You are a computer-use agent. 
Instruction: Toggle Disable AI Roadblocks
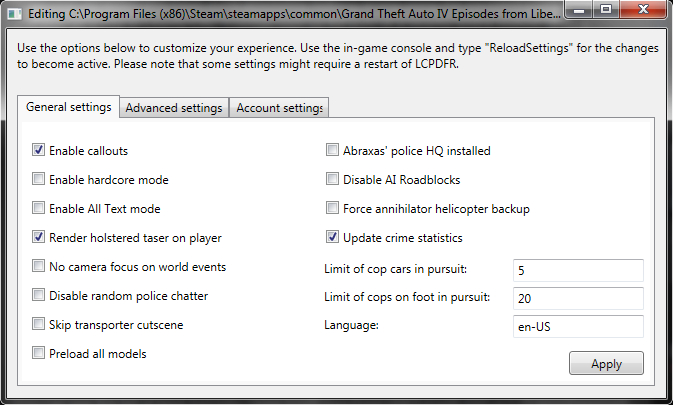[x=333, y=180]
